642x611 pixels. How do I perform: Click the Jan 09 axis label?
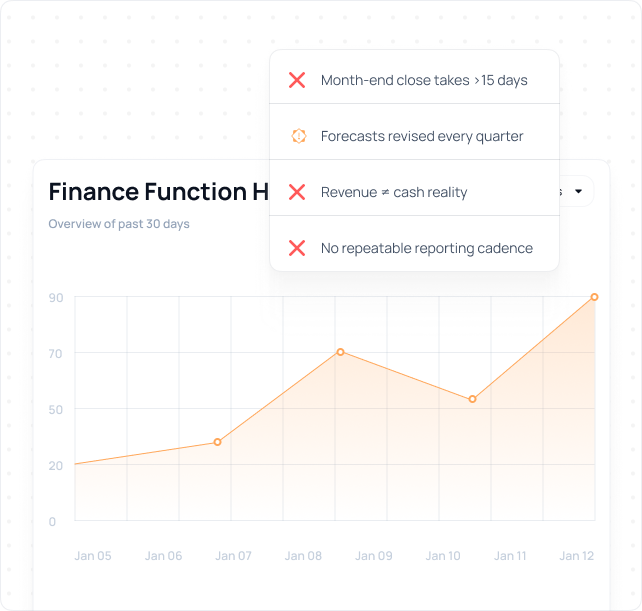click(374, 556)
